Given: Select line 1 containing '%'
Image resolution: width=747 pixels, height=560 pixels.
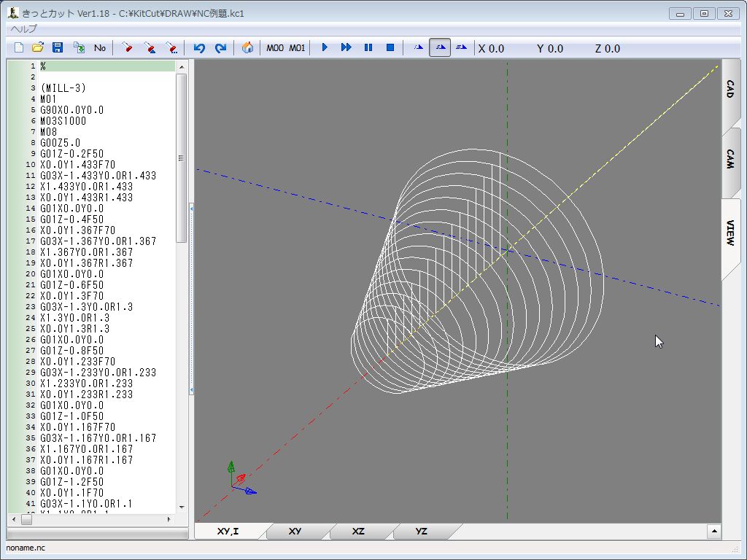Looking at the screenshot, I should 108,66.
